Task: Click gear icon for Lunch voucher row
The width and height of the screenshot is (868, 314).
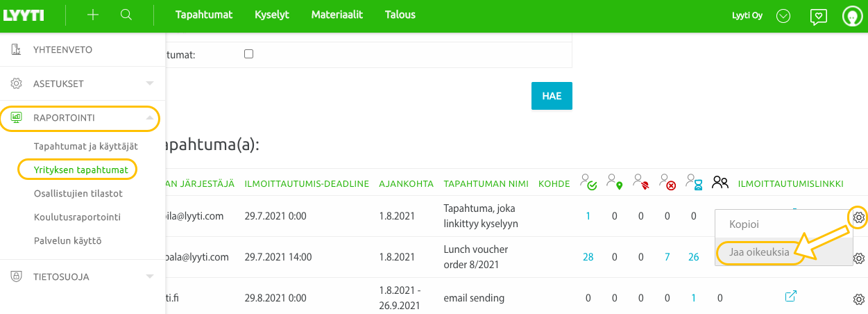Action: click(858, 258)
